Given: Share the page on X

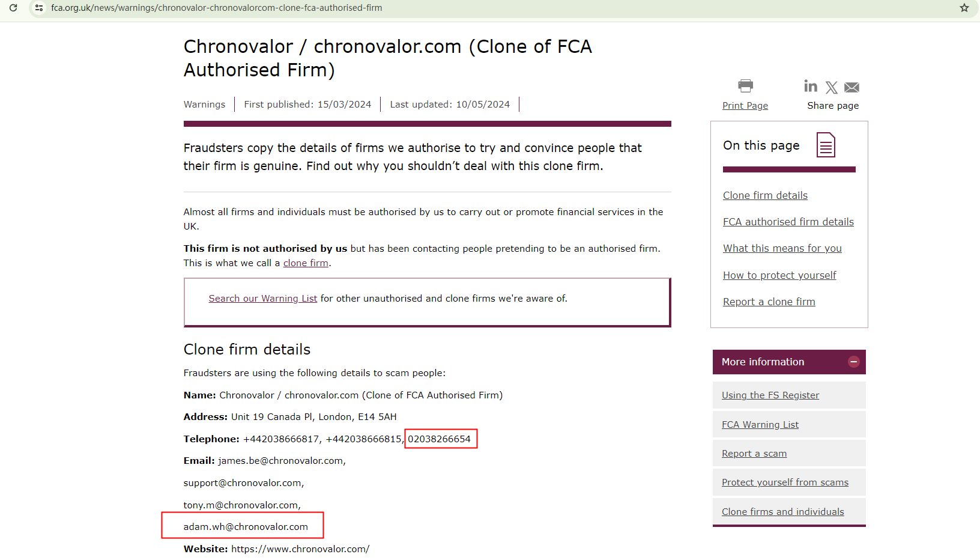Looking at the screenshot, I should point(831,88).
